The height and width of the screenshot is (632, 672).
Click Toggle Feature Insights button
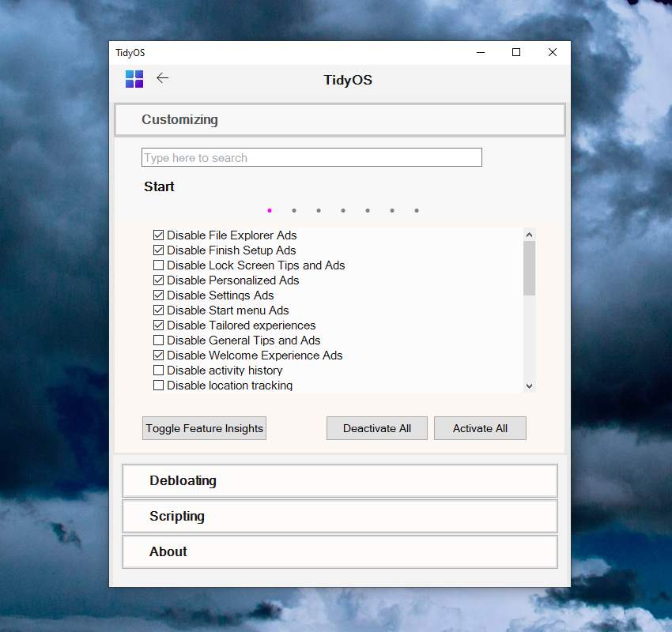pyautogui.click(x=204, y=428)
